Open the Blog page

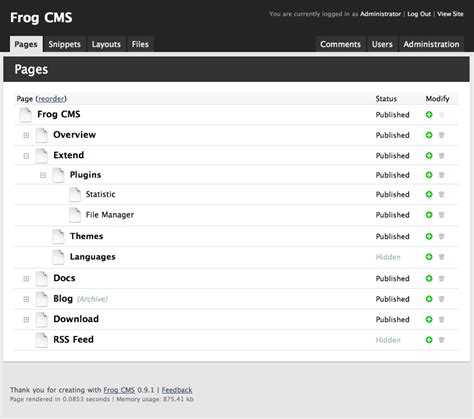click(x=63, y=299)
